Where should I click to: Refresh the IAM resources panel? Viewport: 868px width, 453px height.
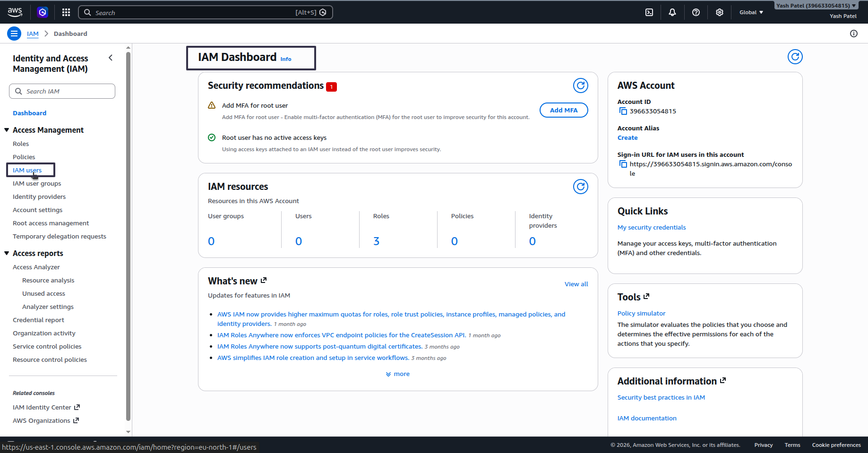tap(581, 187)
